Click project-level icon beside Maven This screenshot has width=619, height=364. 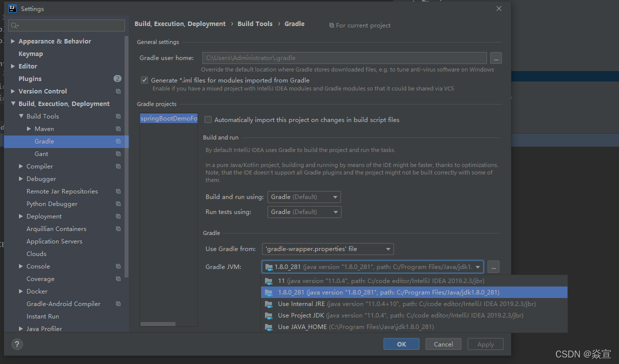coord(118,129)
